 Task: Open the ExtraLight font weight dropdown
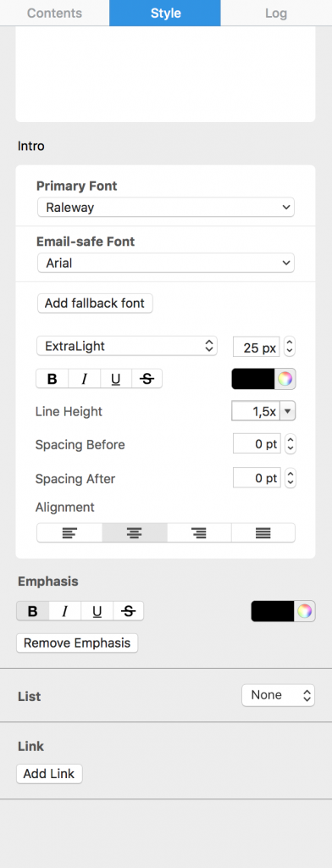tap(127, 346)
